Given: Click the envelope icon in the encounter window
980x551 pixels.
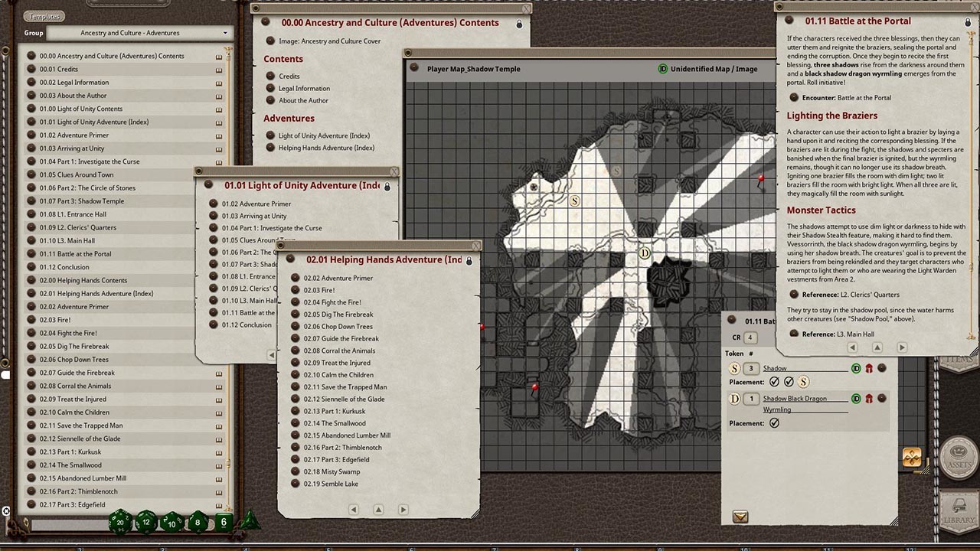Looking at the screenshot, I should [x=740, y=517].
